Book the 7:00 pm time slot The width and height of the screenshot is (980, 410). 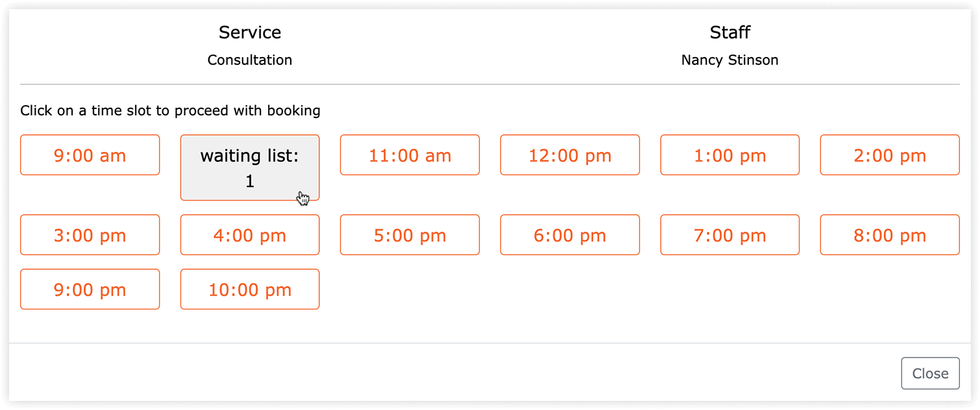click(x=730, y=235)
